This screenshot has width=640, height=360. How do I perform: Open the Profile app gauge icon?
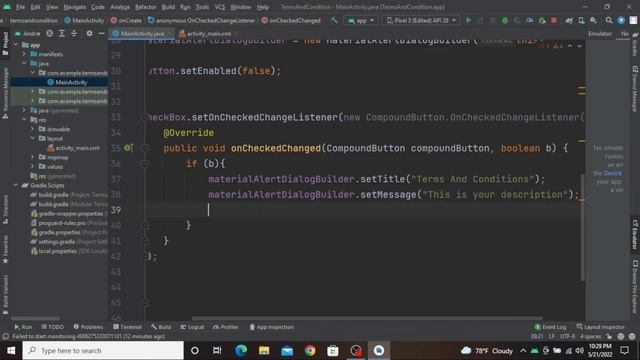click(529, 20)
